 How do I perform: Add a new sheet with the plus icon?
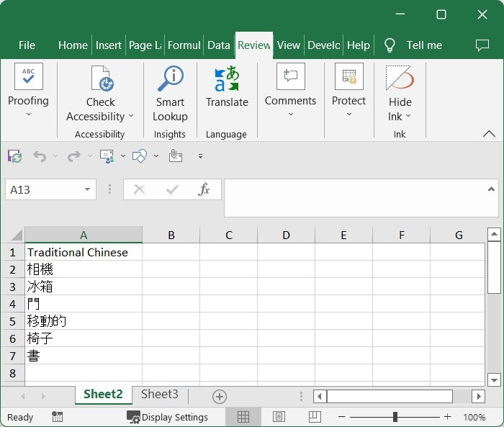[220, 396]
